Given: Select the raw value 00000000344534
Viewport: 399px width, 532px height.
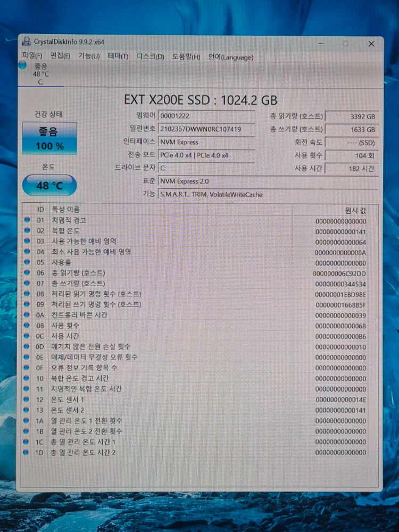Looking at the screenshot, I should click(x=340, y=284).
